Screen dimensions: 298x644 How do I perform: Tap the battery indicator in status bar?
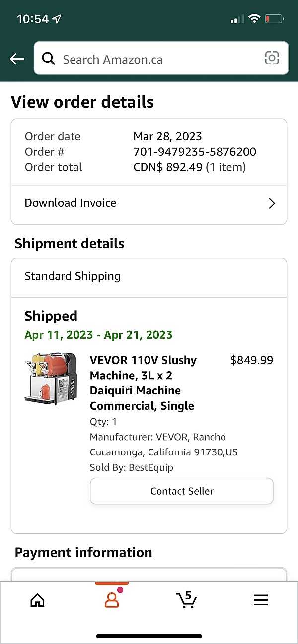[x=274, y=19]
